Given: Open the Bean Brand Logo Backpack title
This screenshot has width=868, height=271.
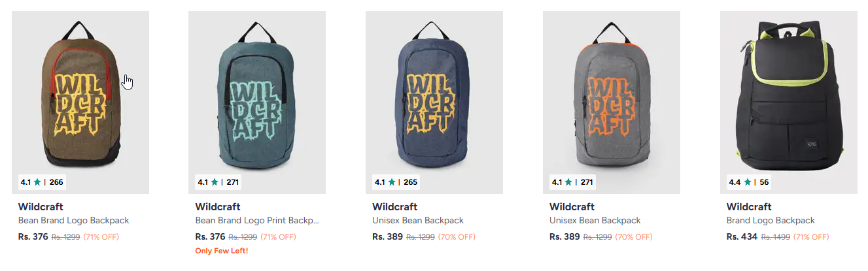Looking at the screenshot, I should [73, 221].
